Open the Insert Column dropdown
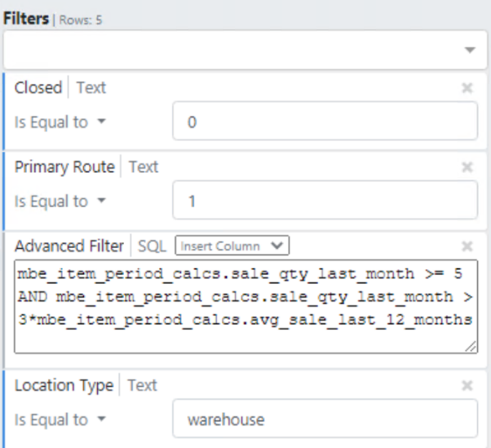 coord(232,246)
